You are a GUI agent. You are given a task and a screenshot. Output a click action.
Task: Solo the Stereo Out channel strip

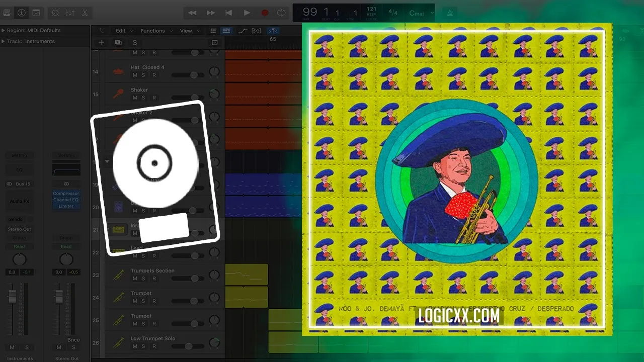point(73,347)
